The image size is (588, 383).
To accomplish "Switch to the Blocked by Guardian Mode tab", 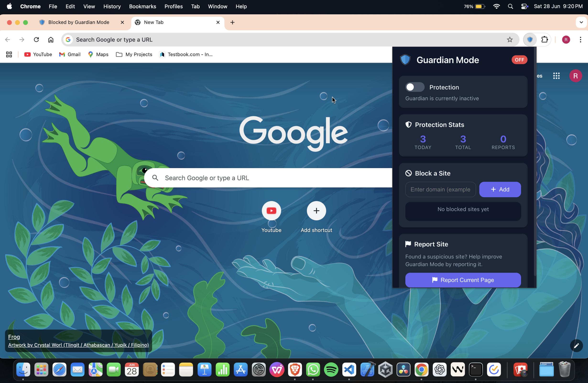I will [79, 22].
